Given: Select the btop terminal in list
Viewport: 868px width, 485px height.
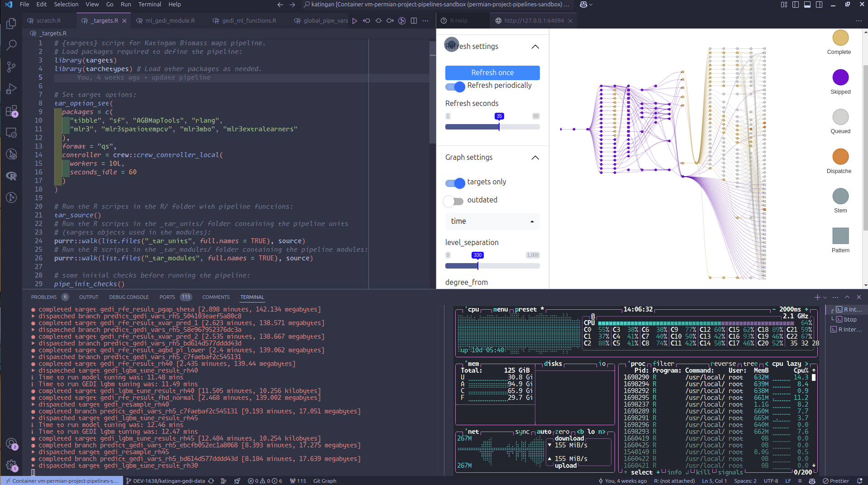Looking at the screenshot, I should 849,320.
